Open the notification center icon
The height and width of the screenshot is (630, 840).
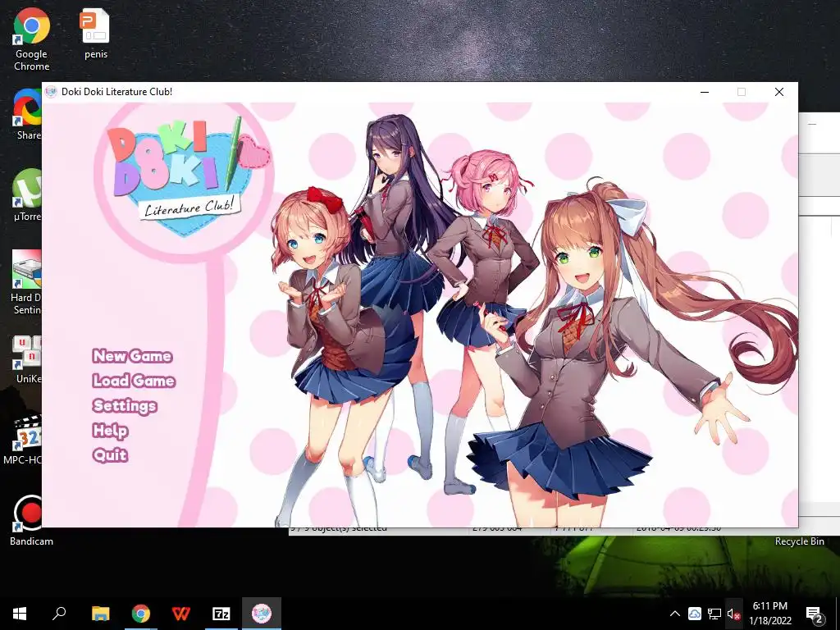[815, 614]
